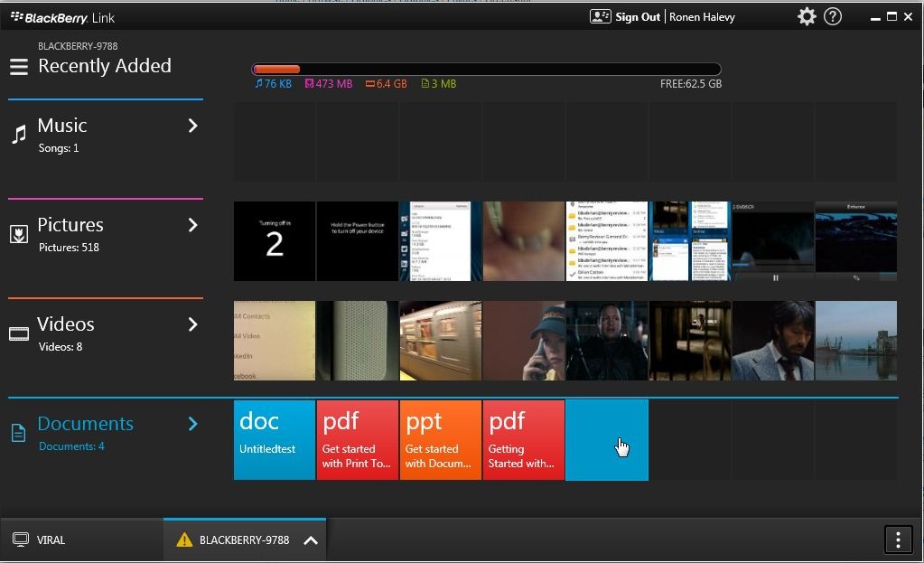Expand the BLACKBERRY-9788 device tab caret
Viewport: 924px width, 563px height.
[310, 540]
